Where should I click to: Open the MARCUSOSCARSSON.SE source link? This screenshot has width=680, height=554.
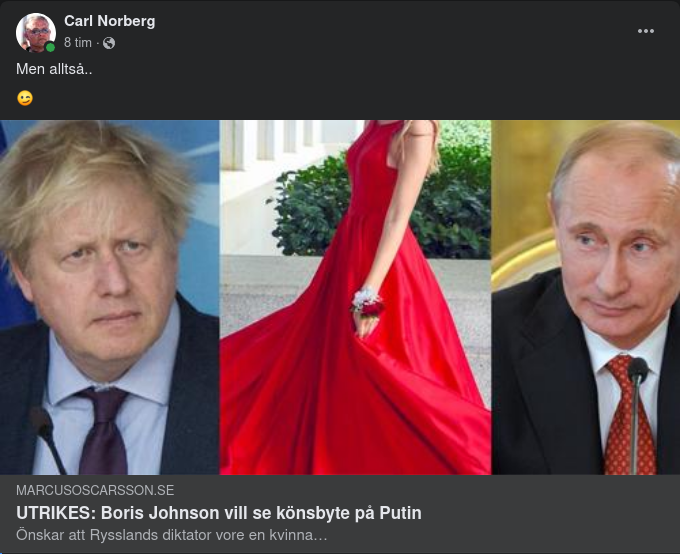click(95, 490)
